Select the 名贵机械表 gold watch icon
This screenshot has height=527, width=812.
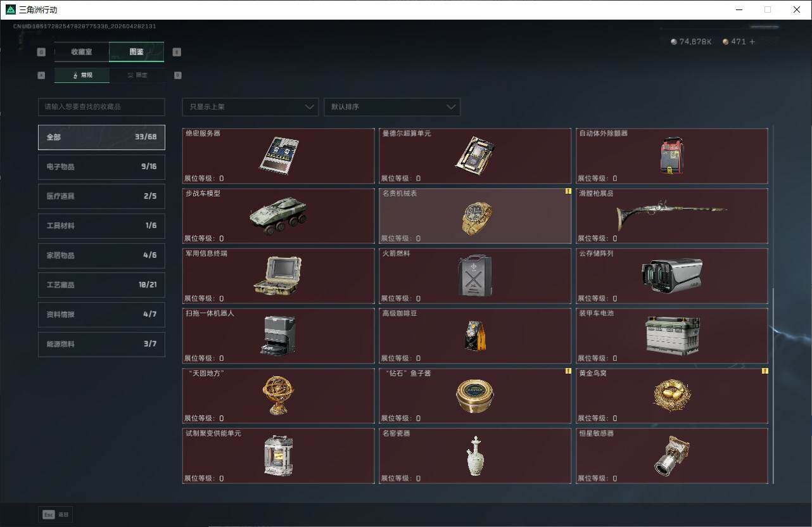pos(476,218)
